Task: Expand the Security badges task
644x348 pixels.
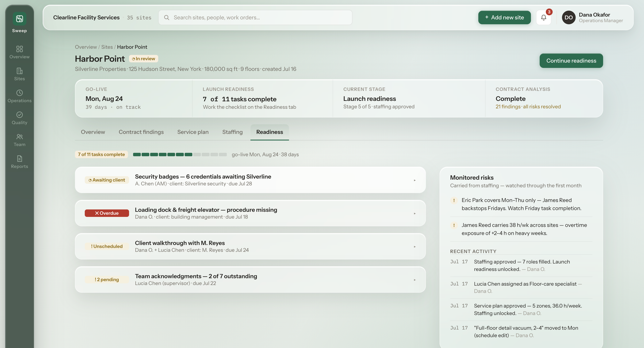Action: point(414,180)
